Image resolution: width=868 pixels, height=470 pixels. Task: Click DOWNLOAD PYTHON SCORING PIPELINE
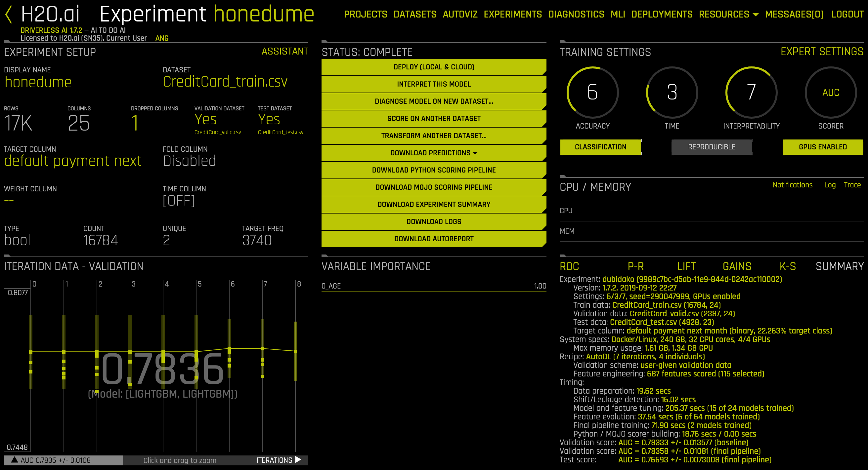tap(434, 170)
